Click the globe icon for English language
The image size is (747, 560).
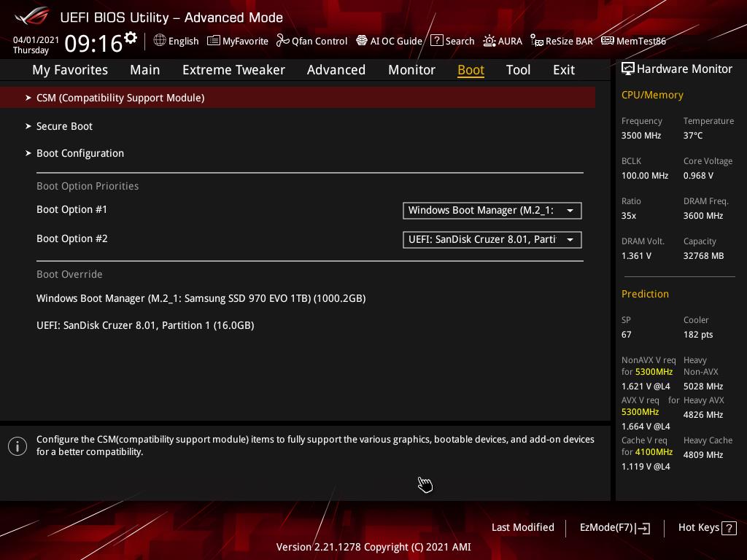point(160,41)
